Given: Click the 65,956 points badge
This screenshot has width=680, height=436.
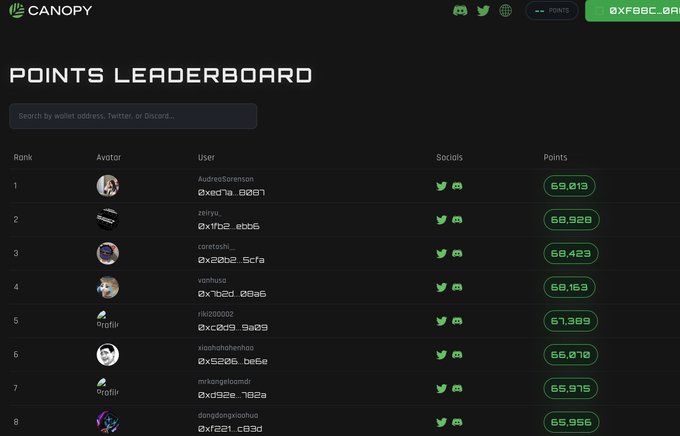Looking at the screenshot, I should click(x=571, y=422).
